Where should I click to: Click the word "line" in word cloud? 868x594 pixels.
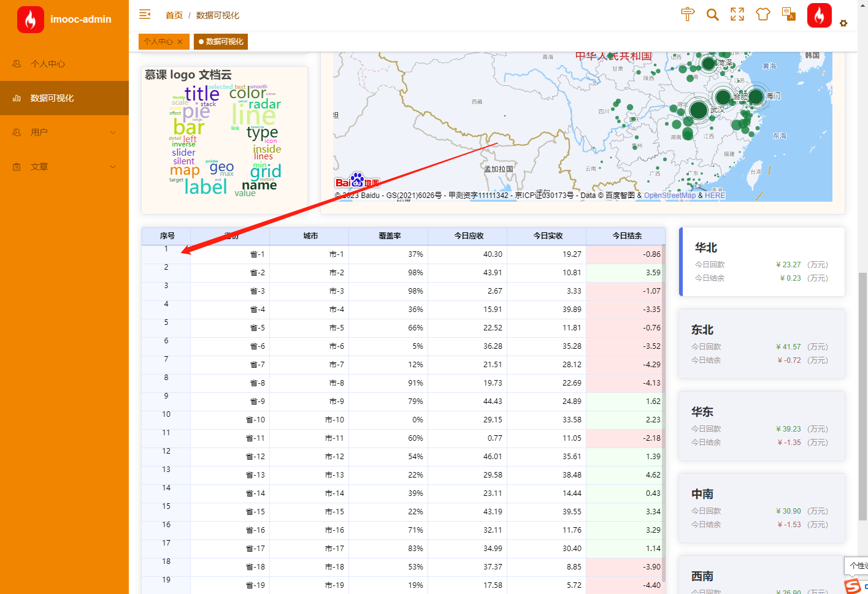(253, 115)
